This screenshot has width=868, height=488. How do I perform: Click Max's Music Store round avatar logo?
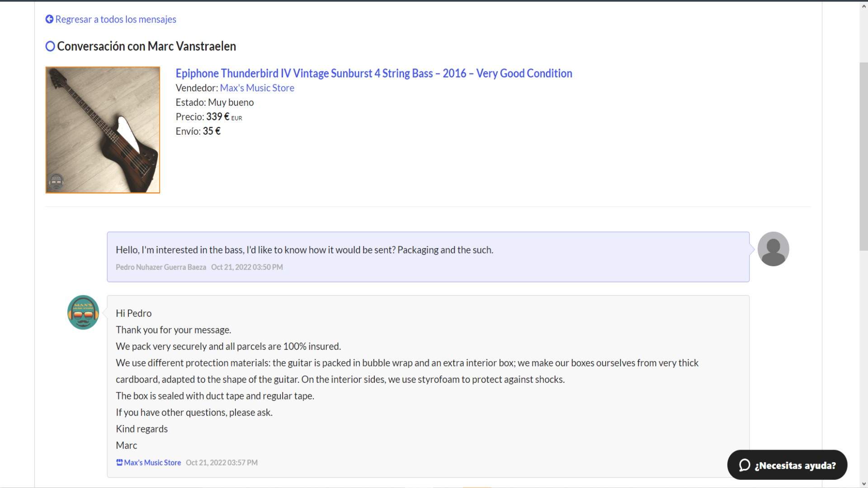83,312
